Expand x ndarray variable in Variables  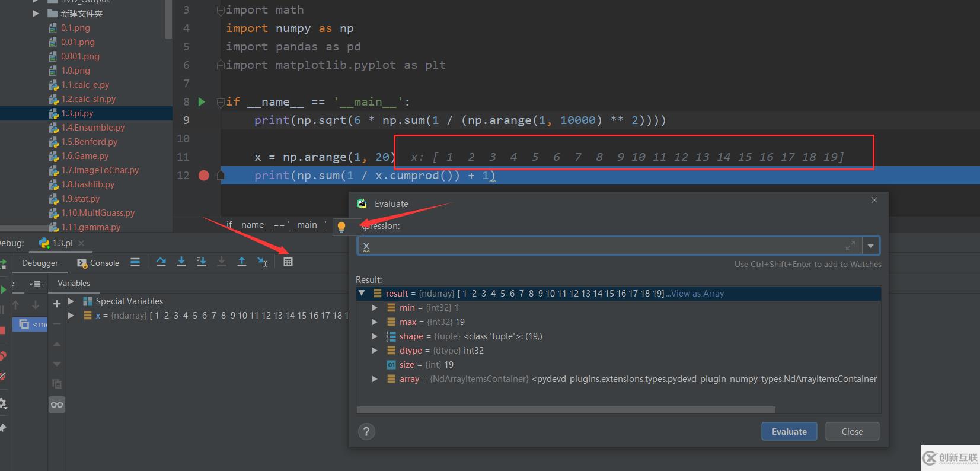pos(71,316)
